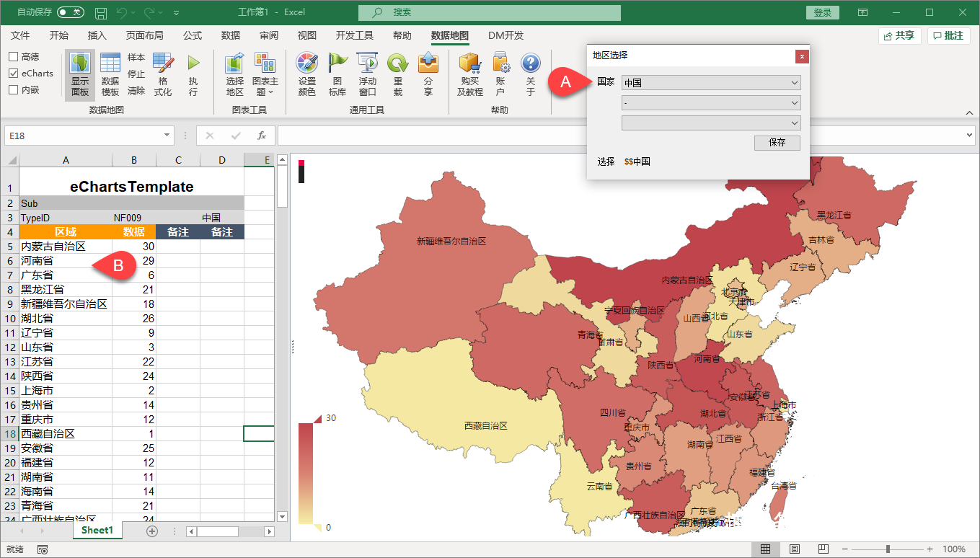Open the 选择地区 region picker

(x=234, y=64)
